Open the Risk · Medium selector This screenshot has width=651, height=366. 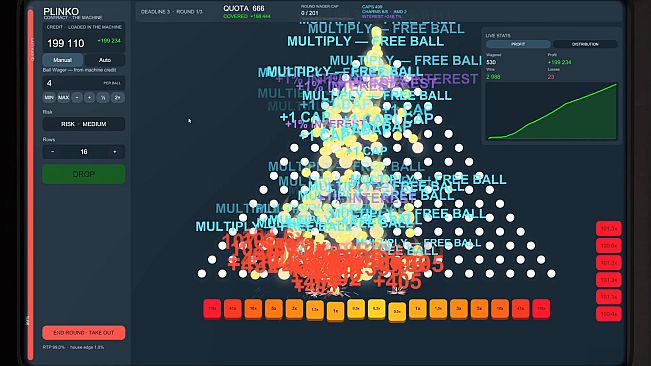point(83,124)
